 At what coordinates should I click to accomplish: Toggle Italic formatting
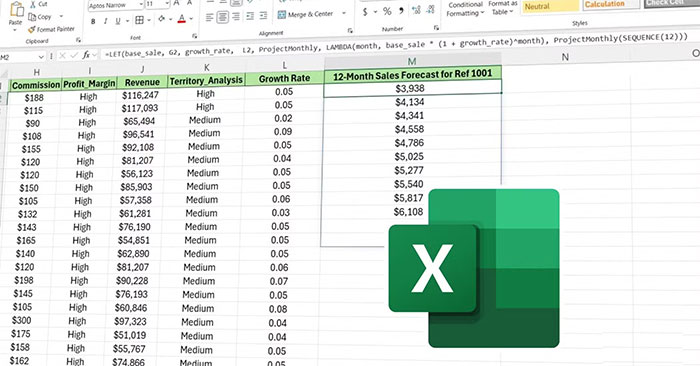click(x=105, y=21)
